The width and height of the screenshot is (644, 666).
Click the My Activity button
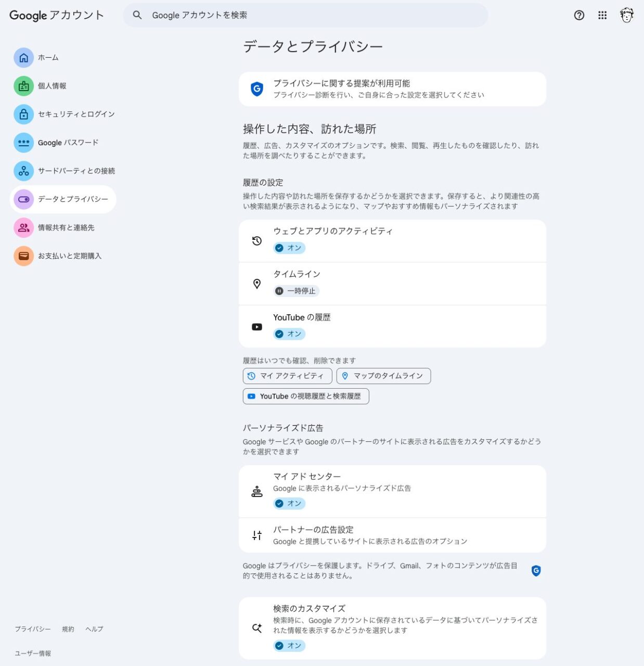[x=287, y=376]
